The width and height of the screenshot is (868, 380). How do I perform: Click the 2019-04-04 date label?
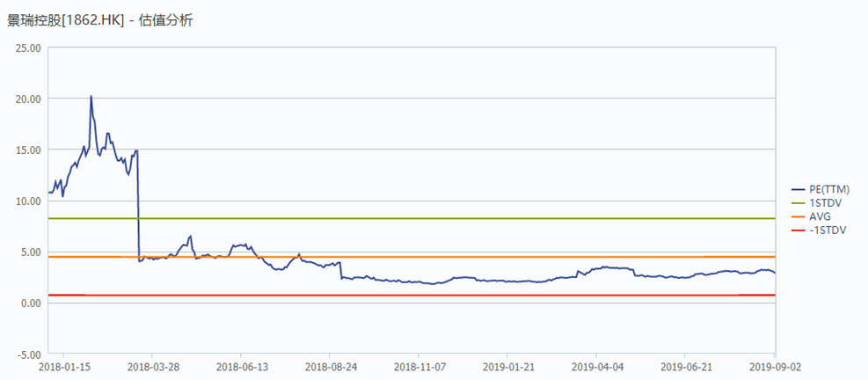(x=596, y=367)
